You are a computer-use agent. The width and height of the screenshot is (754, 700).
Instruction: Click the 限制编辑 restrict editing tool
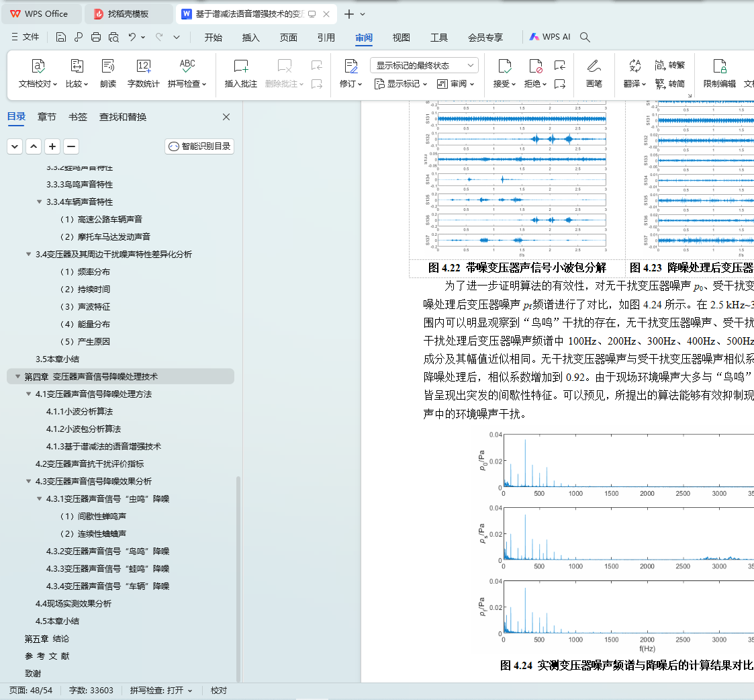pyautogui.click(x=719, y=73)
